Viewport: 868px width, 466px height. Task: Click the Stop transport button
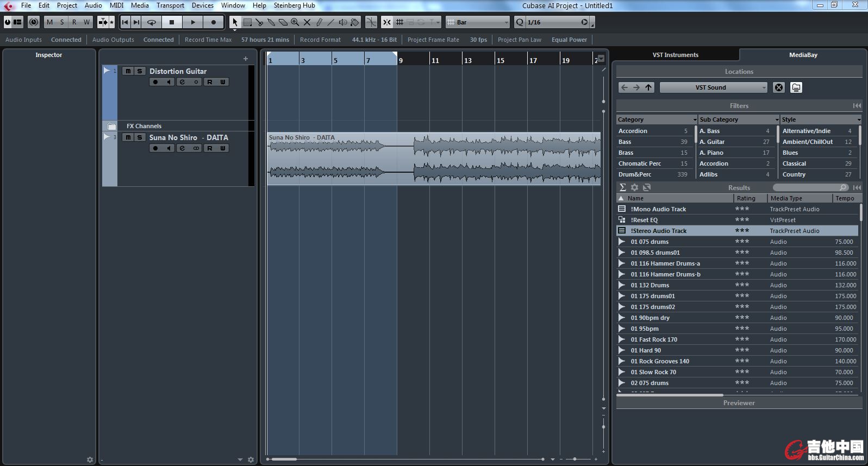click(172, 22)
